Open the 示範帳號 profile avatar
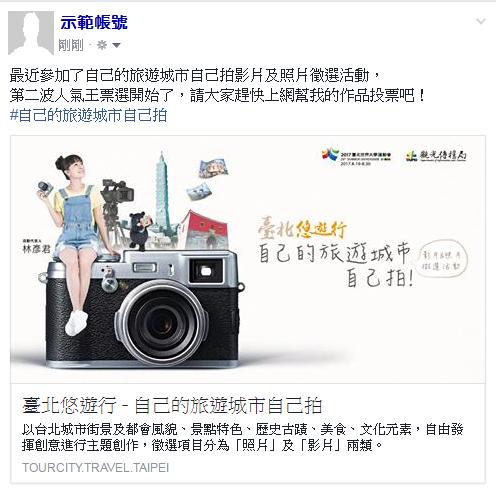 coord(31,33)
